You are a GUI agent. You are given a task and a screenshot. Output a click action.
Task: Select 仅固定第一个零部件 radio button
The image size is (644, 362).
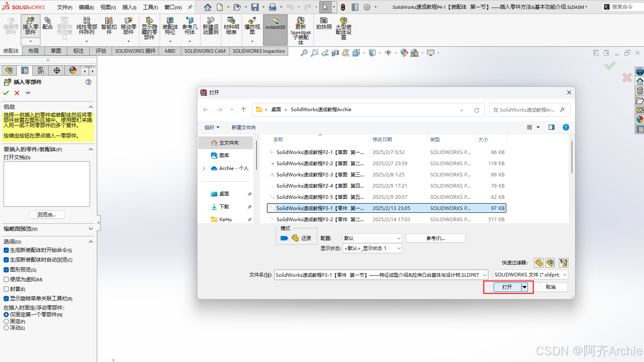(6, 315)
